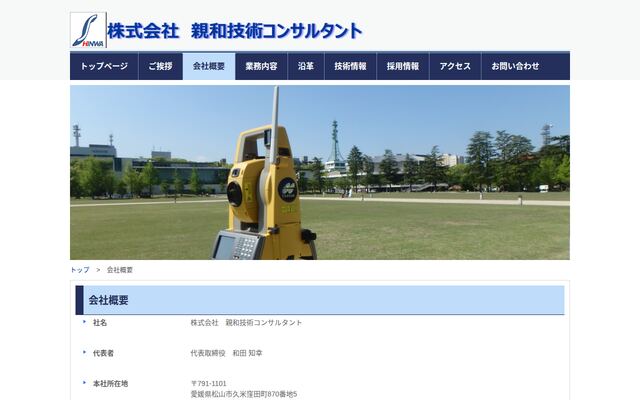The width and height of the screenshot is (640, 400).
Task: Click the surveying instrument banner image
Action: point(320,172)
